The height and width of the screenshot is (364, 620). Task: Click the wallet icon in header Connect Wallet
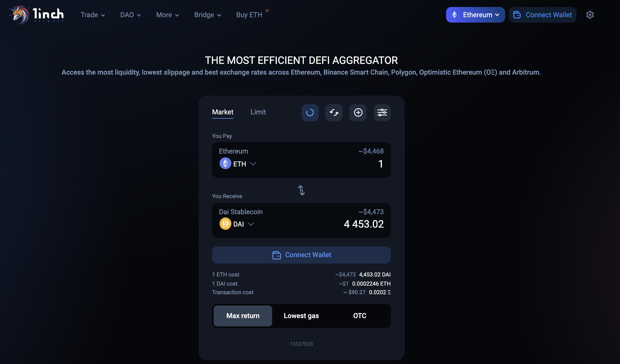click(x=517, y=15)
